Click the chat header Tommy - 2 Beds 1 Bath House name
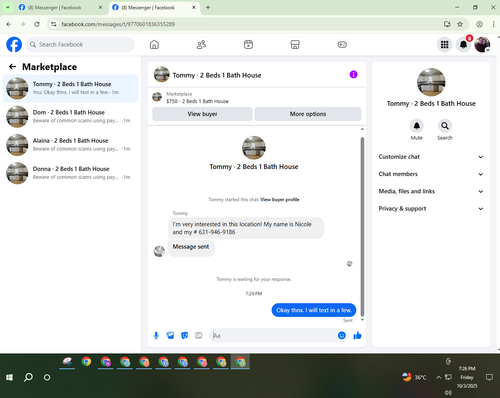This screenshot has width=500, height=398. coord(217,75)
